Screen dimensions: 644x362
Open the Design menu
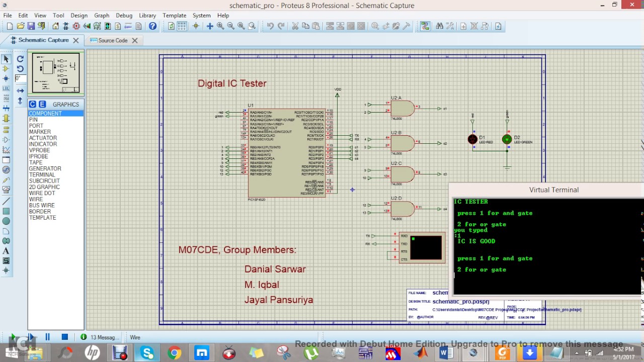(x=79, y=16)
